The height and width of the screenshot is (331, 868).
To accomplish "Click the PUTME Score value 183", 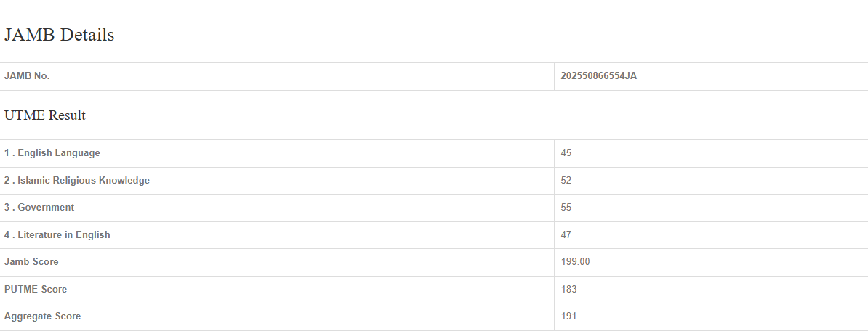I will (568, 290).
